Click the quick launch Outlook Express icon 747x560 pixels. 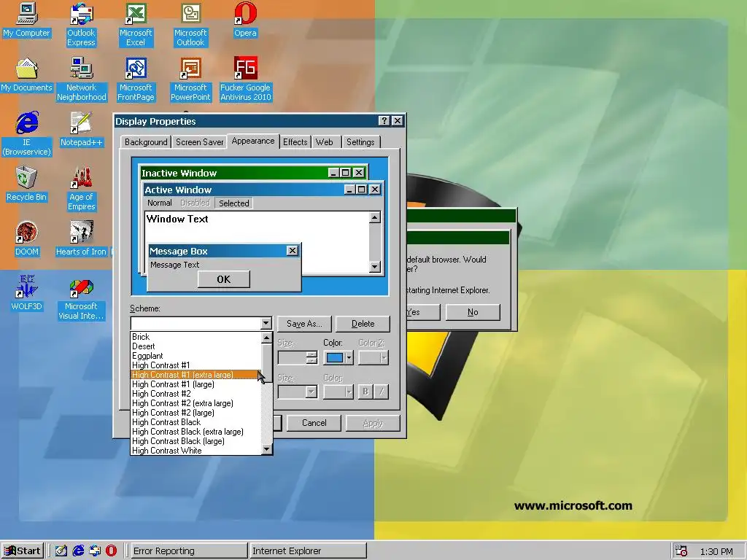[x=95, y=551]
